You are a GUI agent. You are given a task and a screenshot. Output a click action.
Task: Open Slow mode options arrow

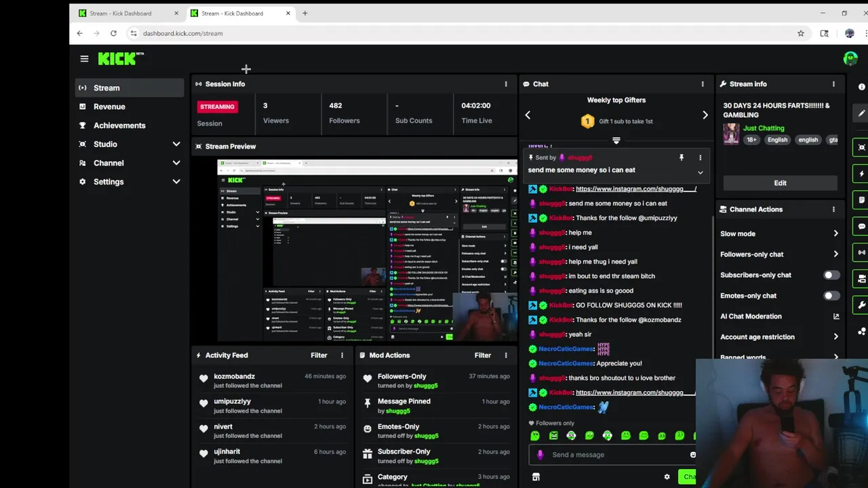pos(835,234)
